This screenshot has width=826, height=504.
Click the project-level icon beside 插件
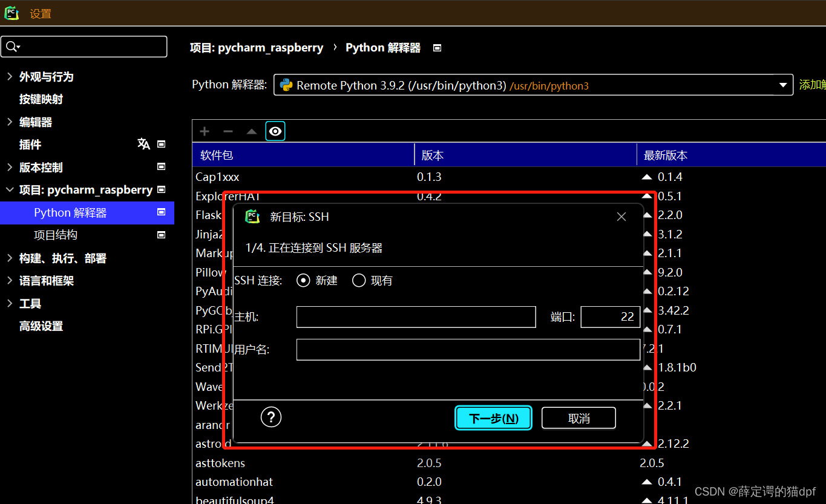coord(161,144)
